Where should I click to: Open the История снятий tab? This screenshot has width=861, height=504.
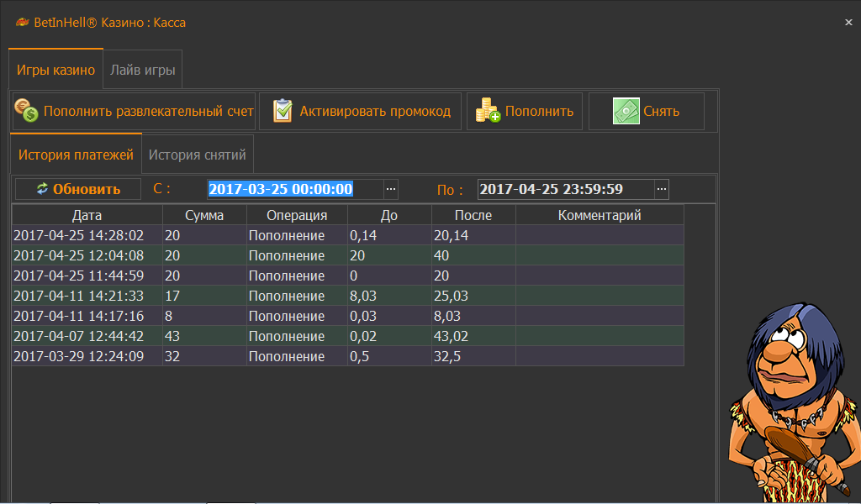pos(198,155)
